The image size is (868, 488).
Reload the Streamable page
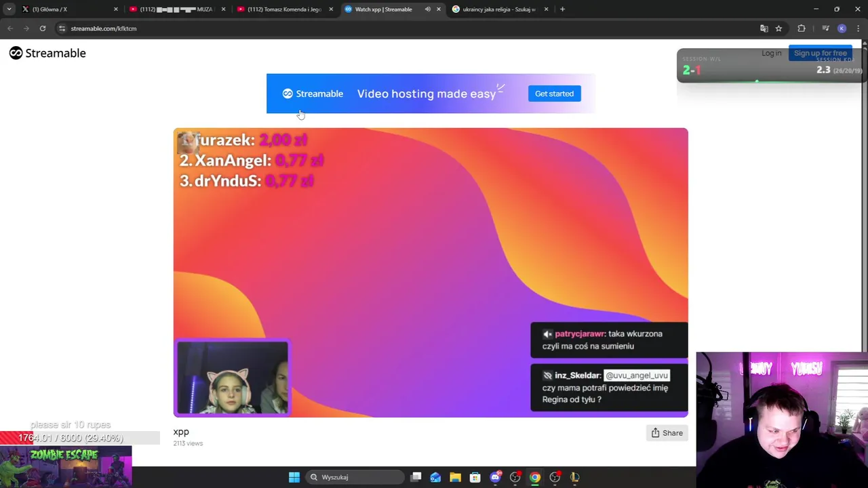tap(43, 28)
